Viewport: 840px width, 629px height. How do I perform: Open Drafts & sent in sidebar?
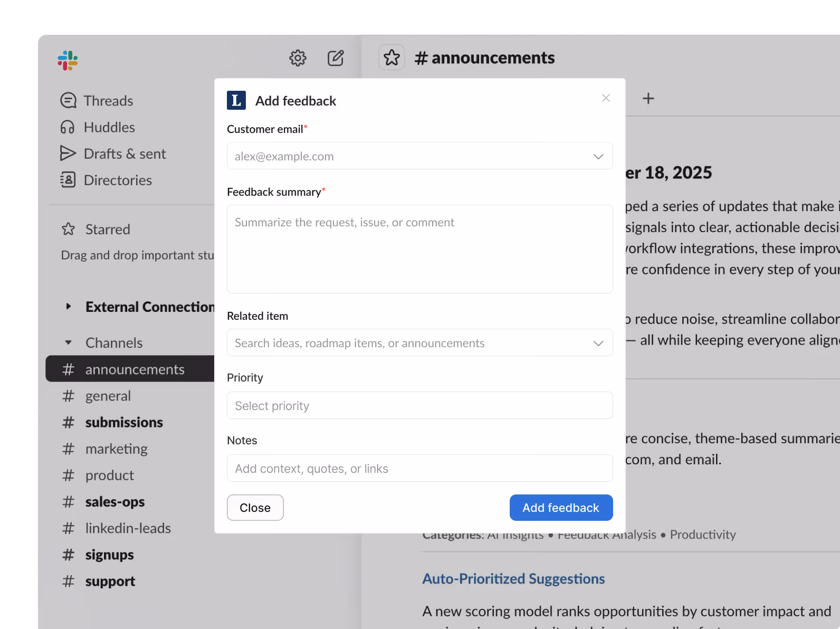[125, 154]
